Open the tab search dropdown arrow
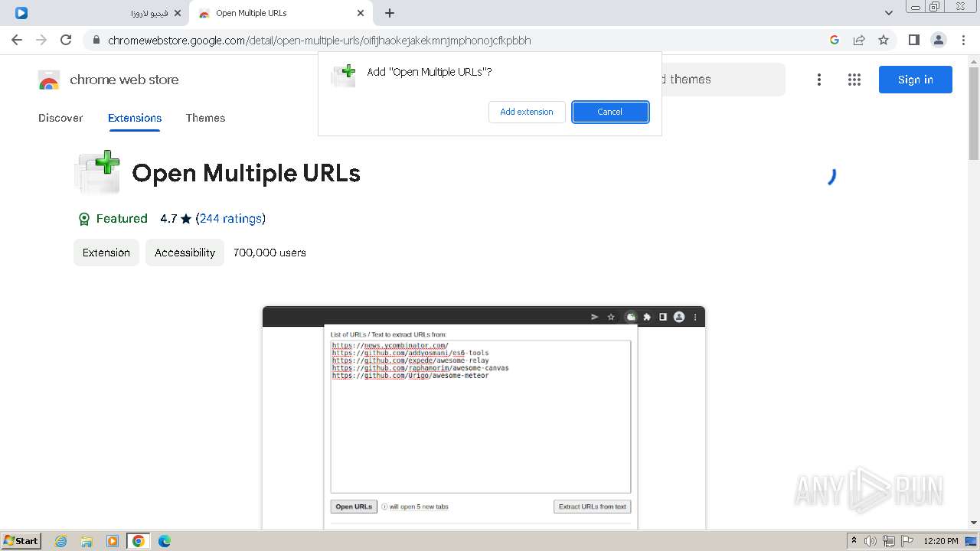The height and width of the screenshot is (551, 980). tap(888, 12)
